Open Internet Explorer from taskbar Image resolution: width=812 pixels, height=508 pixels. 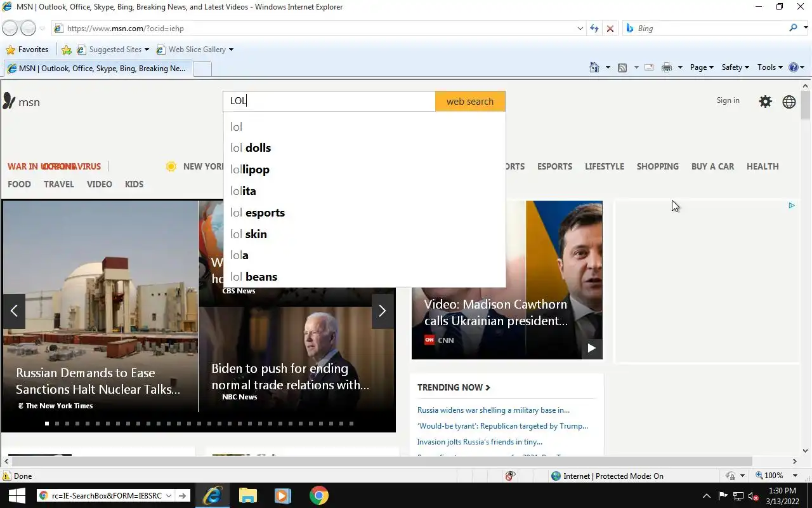(212, 495)
